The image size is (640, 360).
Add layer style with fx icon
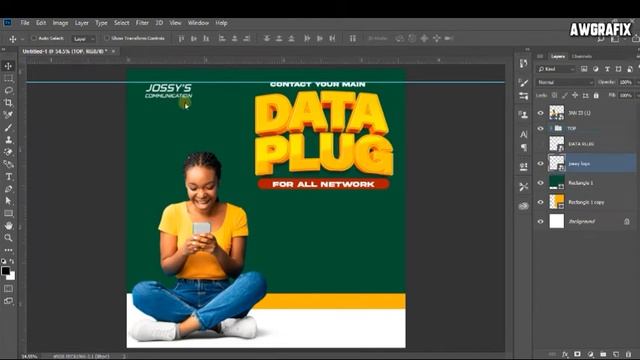pos(565,354)
